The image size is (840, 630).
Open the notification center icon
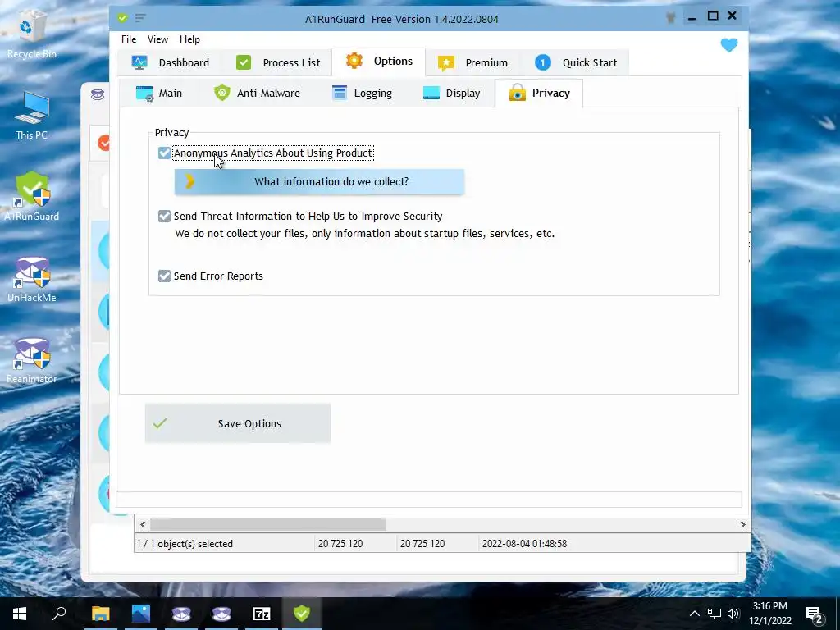pyautogui.click(x=815, y=614)
